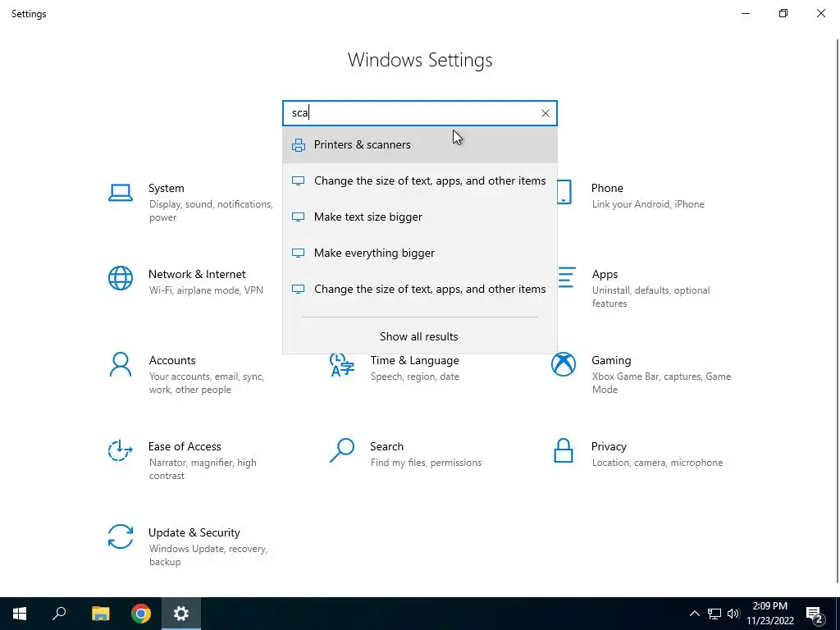Open the Ease of Access icon

point(120,450)
